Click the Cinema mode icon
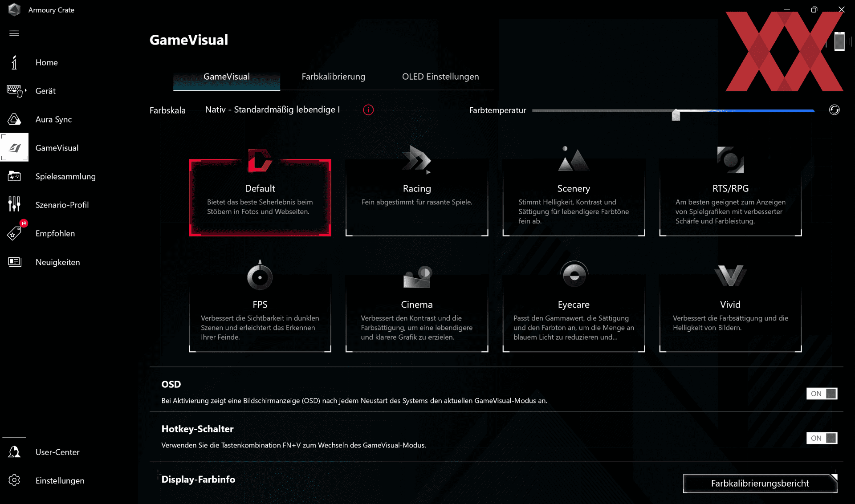Screen dimensions: 855x504 tap(417, 276)
